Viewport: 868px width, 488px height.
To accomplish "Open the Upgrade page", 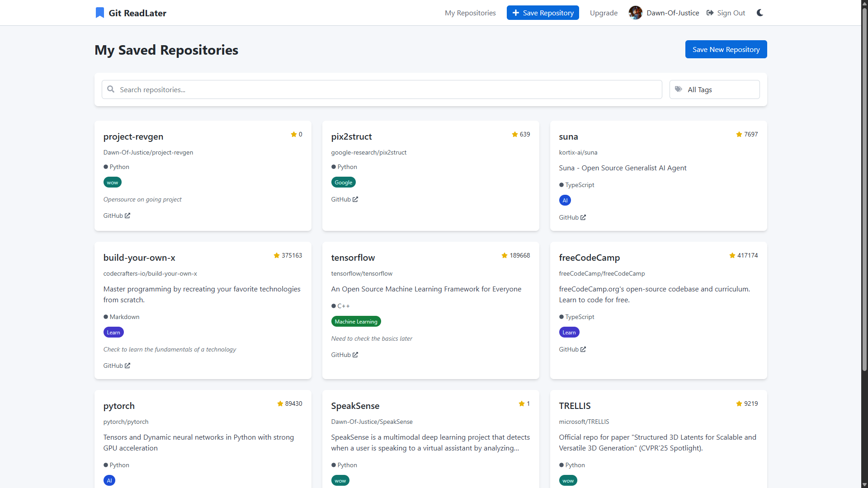I will point(604,13).
